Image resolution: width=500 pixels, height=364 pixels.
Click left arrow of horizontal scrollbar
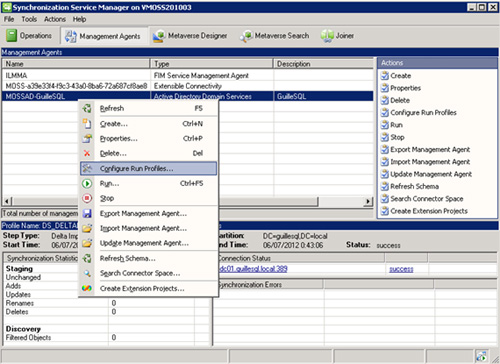click(7, 201)
